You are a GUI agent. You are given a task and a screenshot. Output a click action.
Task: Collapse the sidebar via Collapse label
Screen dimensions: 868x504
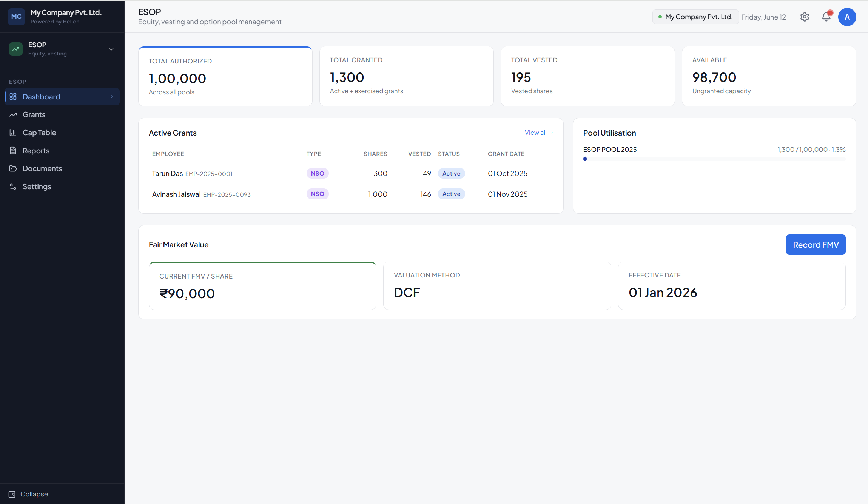[x=34, y=494]
